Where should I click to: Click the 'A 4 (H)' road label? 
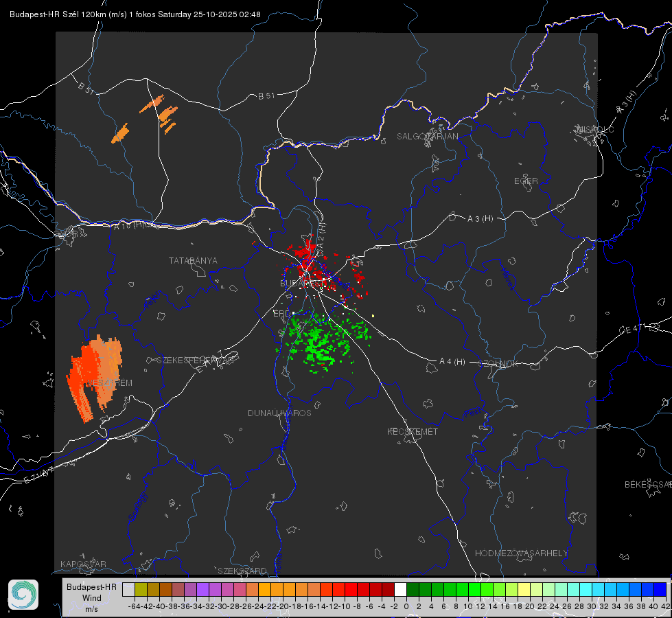pos(452,362)
